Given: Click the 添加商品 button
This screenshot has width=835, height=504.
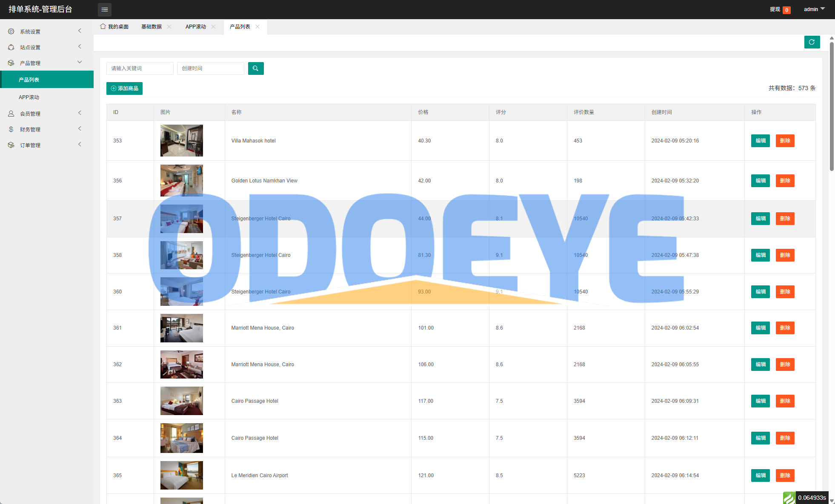Looking at the screenshot, I should 124,88.
